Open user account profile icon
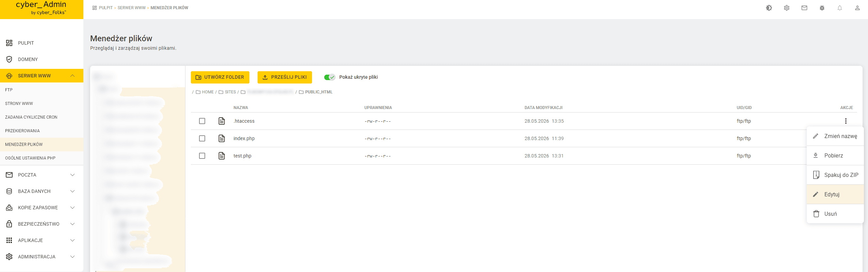This screenshot has width=868, height=272. 857,8
